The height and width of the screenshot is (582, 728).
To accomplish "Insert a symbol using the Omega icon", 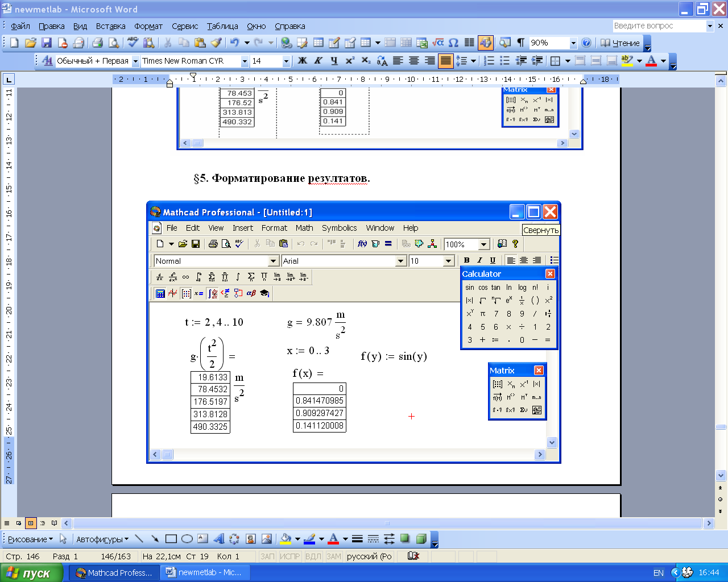I will pos(453,43).
